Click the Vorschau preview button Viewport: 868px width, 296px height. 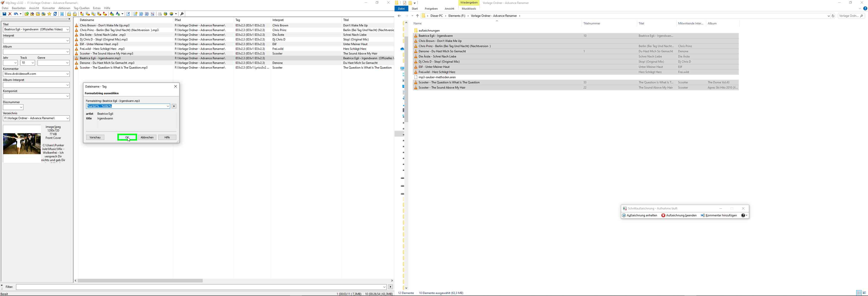(95, 137)
